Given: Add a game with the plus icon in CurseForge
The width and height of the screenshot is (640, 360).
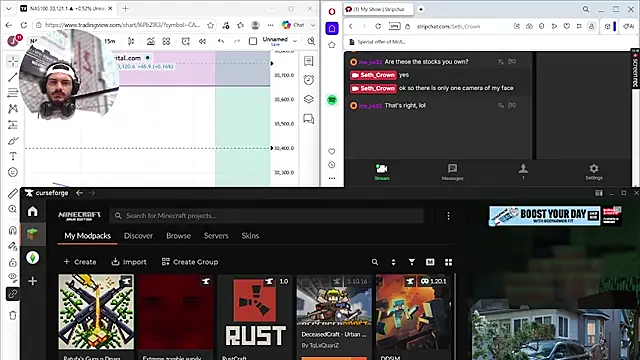Looking at the screenshot, I should pyautogui.click(x=33, y=281).
